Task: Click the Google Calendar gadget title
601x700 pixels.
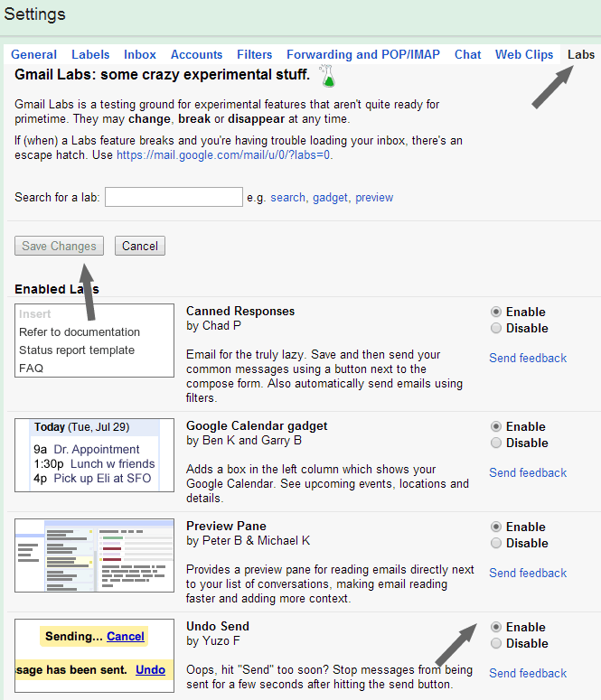Action: click(257, 426)
